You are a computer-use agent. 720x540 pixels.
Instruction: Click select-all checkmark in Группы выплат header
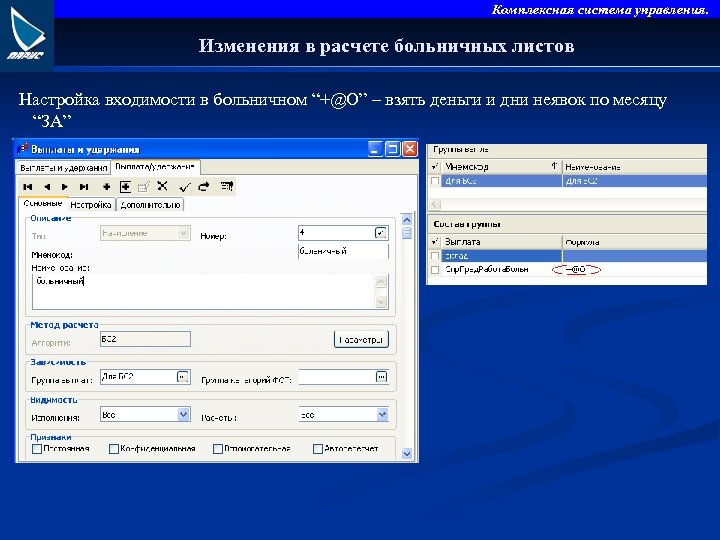click(x=435, y=166)
